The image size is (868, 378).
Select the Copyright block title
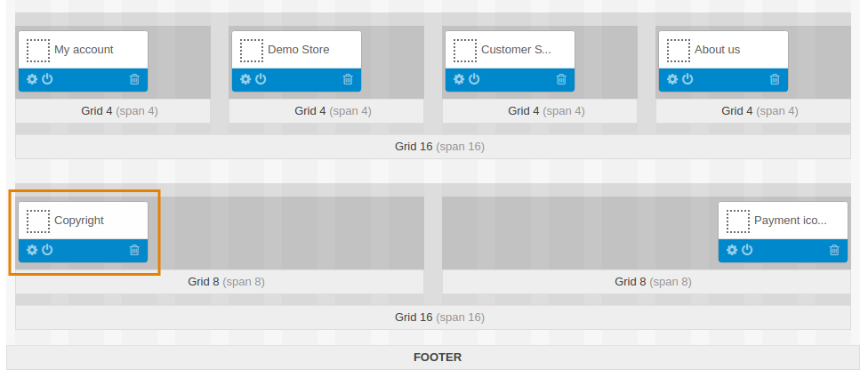[79, 221]
